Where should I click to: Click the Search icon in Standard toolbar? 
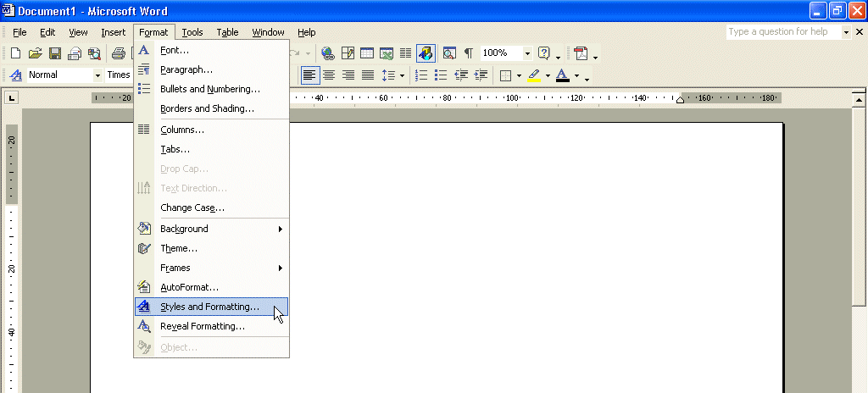(94, 53)
